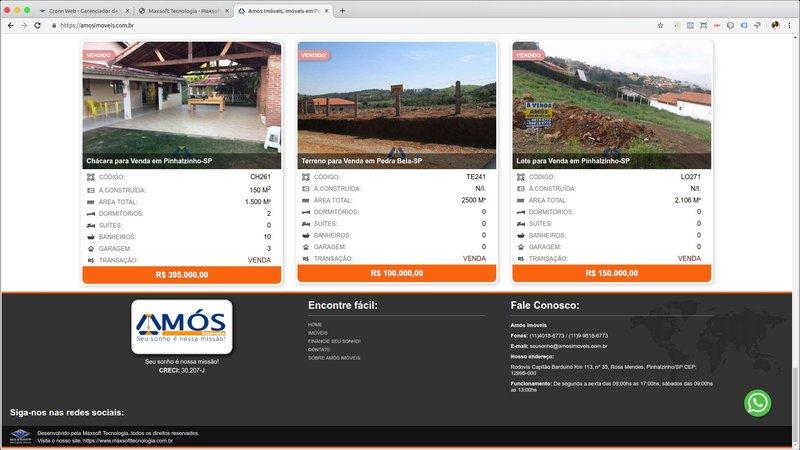Viewport: 800px width, 450px height.
Task: Click the code value LO271
Action: coord(691,177)
